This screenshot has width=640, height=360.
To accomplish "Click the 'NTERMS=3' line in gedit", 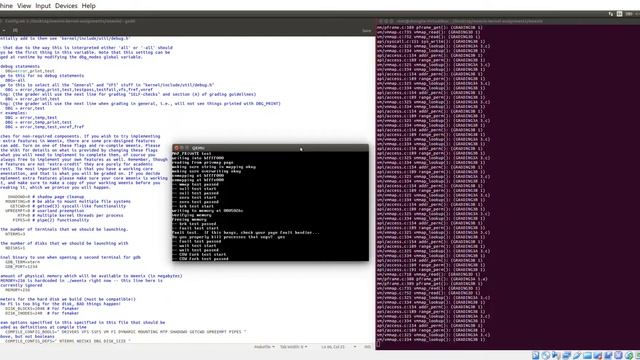I will tap(15, 234).
